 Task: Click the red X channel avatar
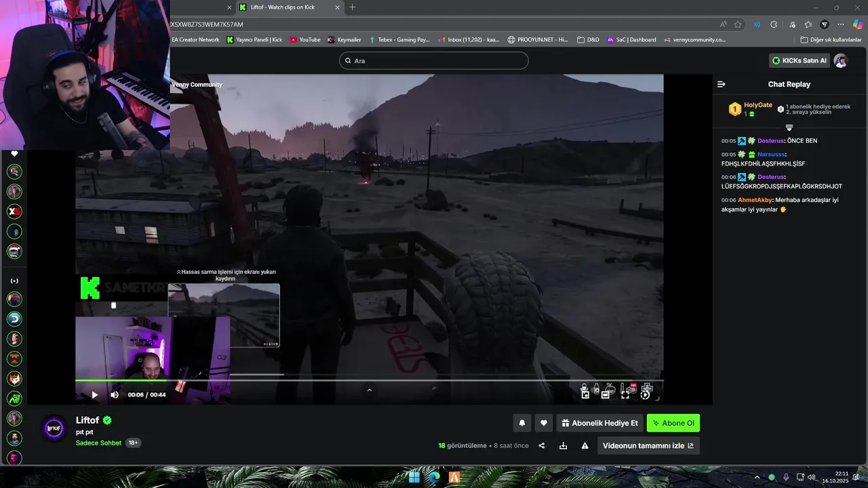pos(14,211)
